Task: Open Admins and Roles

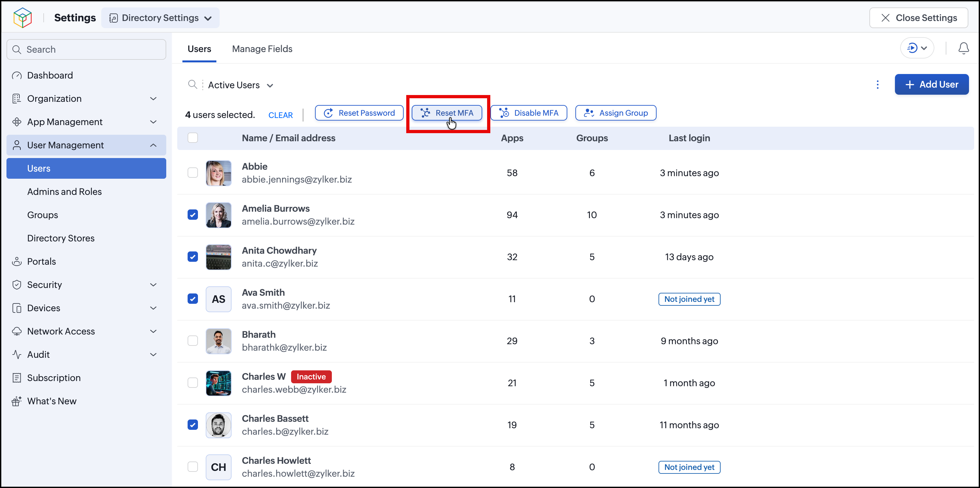Action: pos(64,192)
